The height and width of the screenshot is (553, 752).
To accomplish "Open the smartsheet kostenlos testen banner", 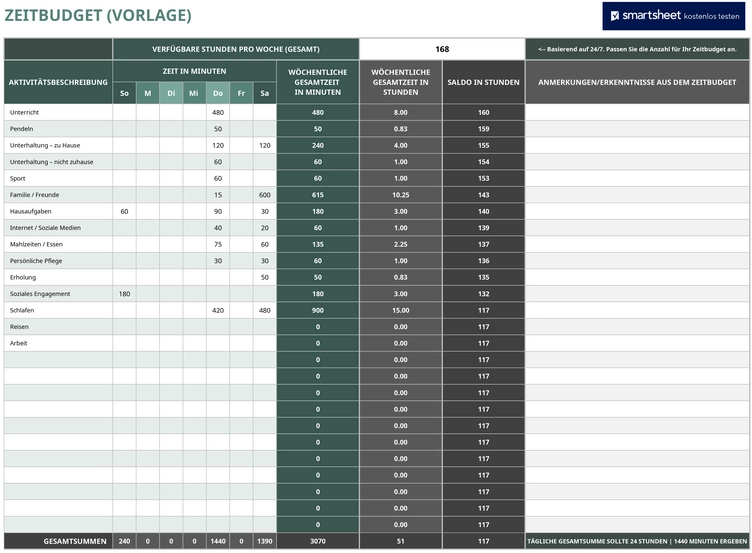I will [674, 16].
